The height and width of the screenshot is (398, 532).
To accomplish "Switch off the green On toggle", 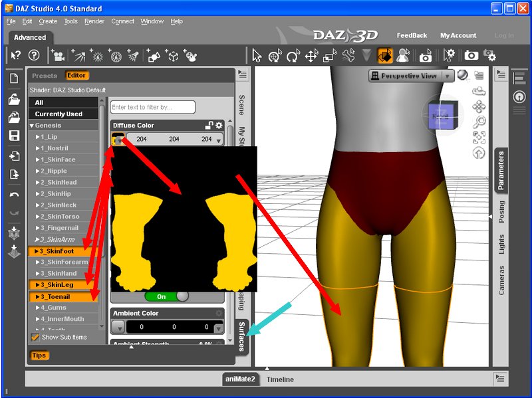I will click(x=166, y=296).
